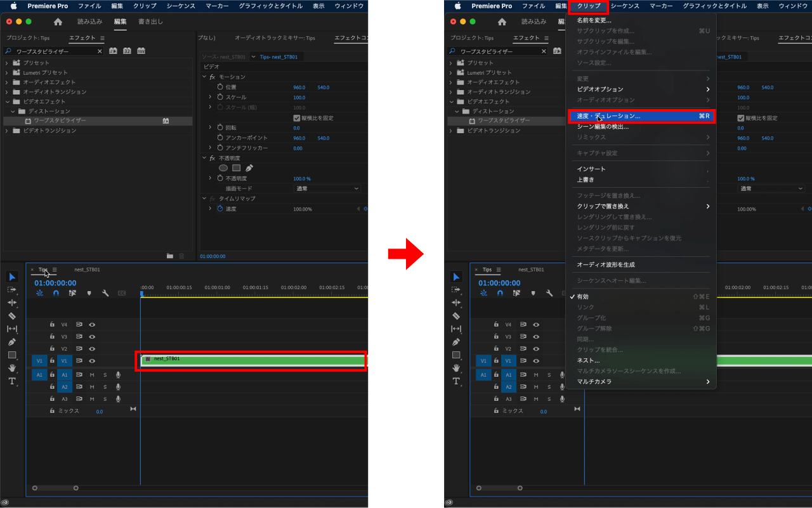This screenshot has height=508, width=812.
Task: Collapse ビデオエフェクト folder in left screenshot
Action: click(x=7, y=101)
